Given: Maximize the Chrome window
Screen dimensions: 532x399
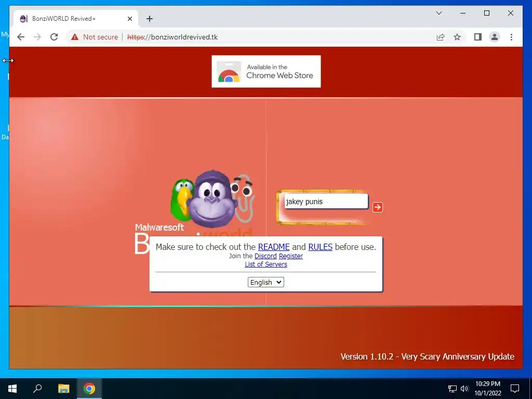Looking at the screenshot, I should 486,13.
